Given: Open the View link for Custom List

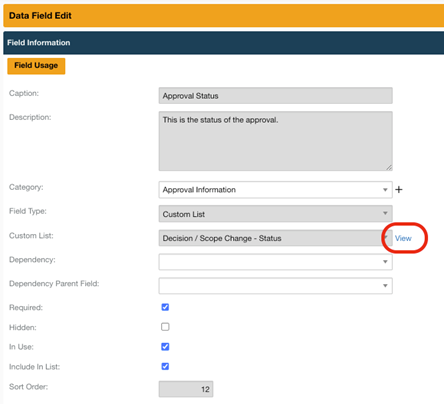Looking at the screenshot, I should point(403,238).
